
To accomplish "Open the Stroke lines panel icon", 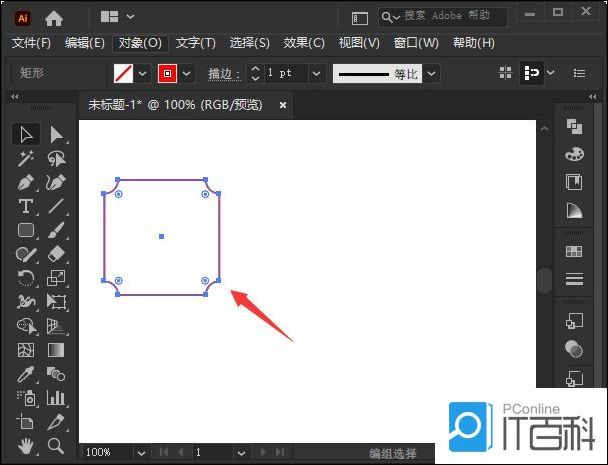I will tap(574, 279).
